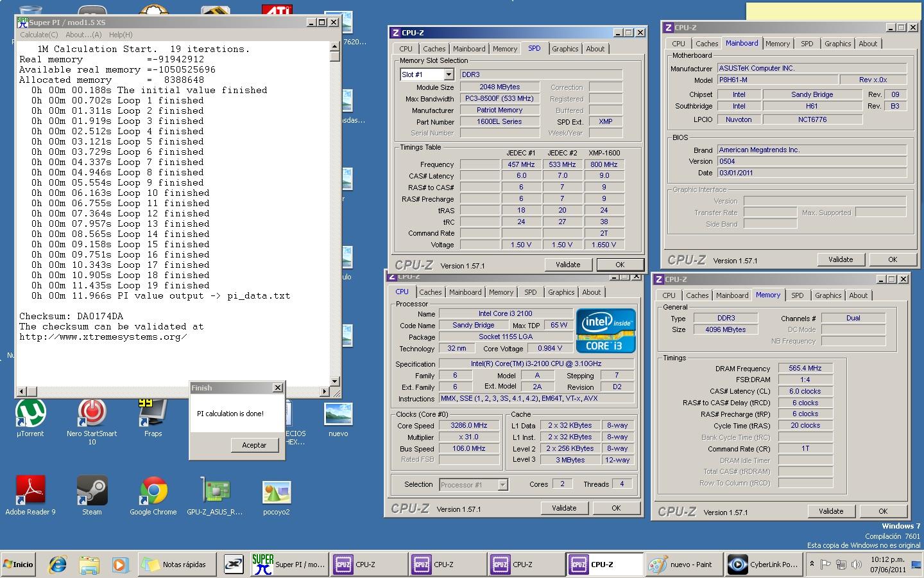Click OK in the Mainboard CPU-Z window

point(893,259)
